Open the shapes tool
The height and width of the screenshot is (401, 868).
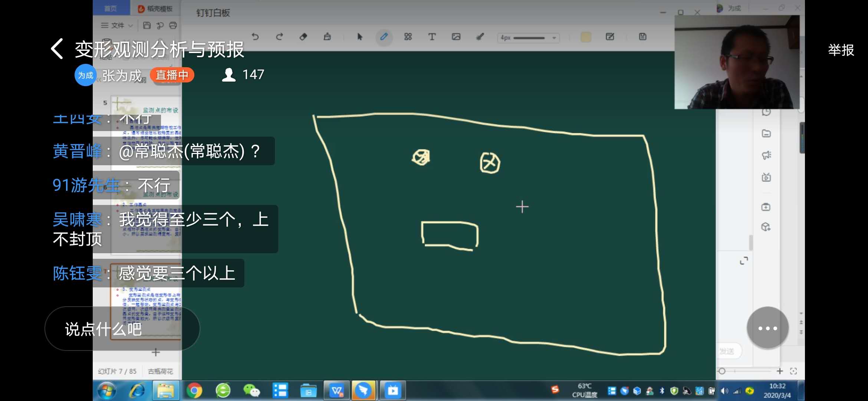(x=408, y=37)
